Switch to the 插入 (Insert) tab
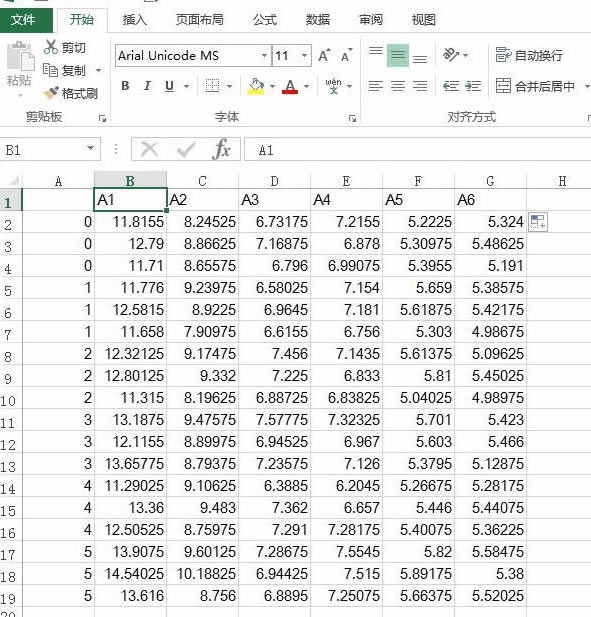Viewport: 591px width, 617px height. click(x=134, y=19)
